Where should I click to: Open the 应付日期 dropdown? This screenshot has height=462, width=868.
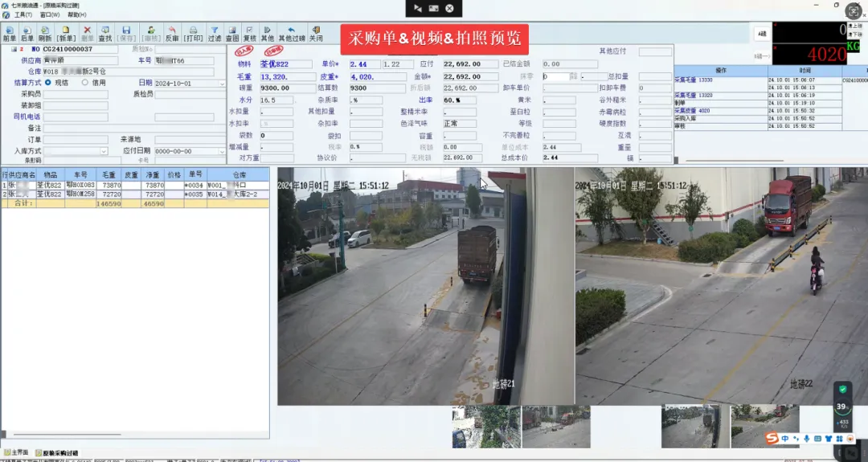pyautogui.click(x=222, y=151)
